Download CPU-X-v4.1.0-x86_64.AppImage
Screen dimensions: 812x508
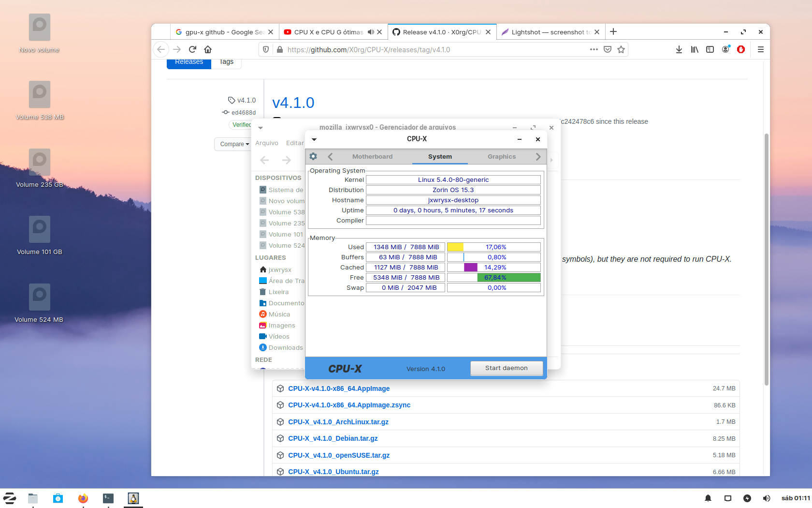tap(339, 388)
